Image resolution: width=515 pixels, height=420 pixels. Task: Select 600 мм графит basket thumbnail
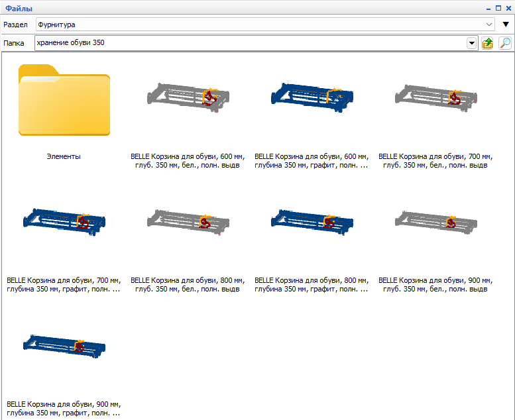(312, 98)
